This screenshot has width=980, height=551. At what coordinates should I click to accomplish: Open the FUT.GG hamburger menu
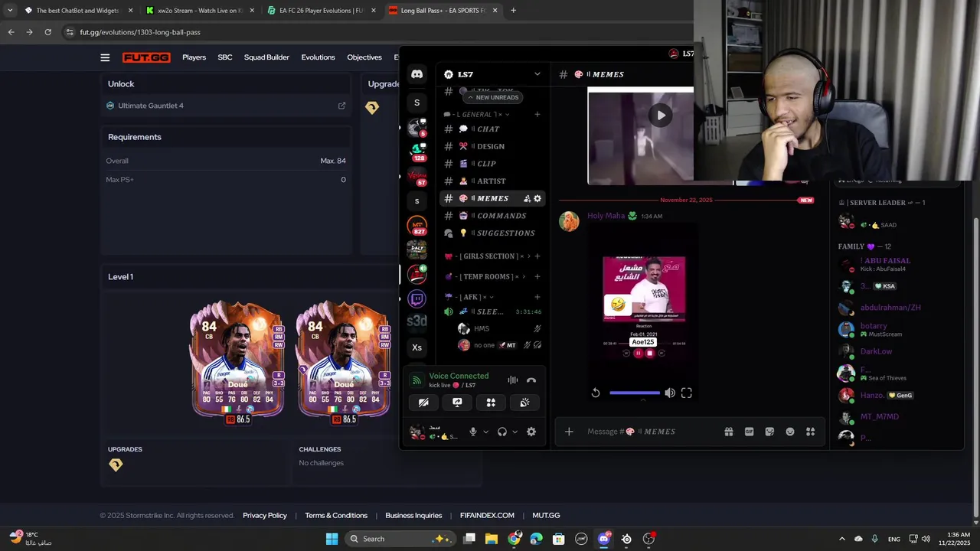coord(105,57)
